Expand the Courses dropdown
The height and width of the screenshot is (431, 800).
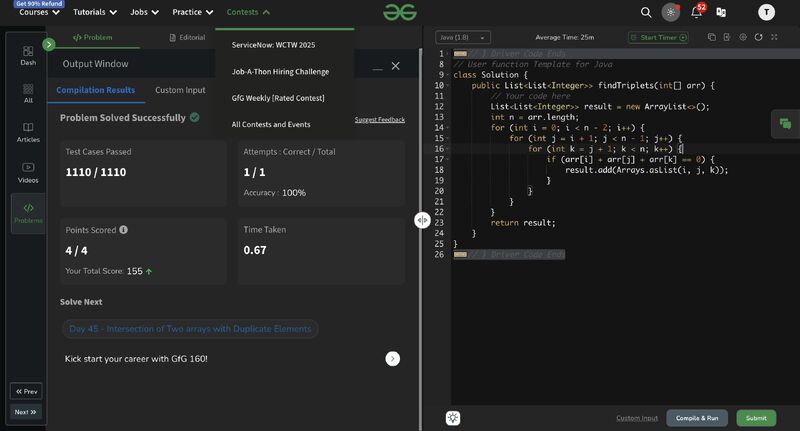click(39, 12)
